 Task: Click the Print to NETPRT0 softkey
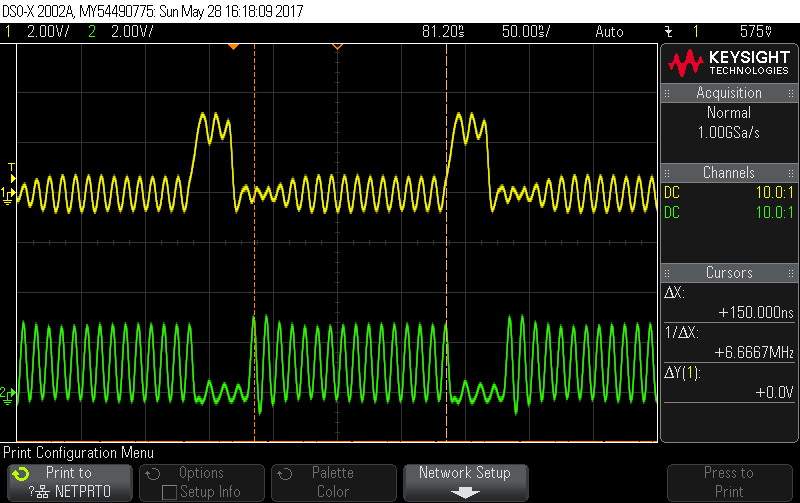70,482
